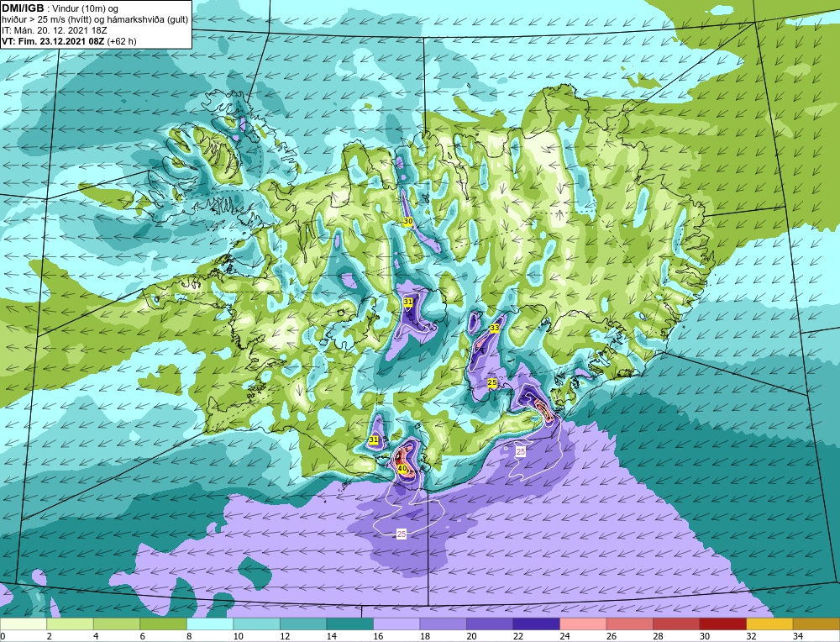840x642 pixels.
Task: Click the legend scale number 18
Action: (425, 637)
